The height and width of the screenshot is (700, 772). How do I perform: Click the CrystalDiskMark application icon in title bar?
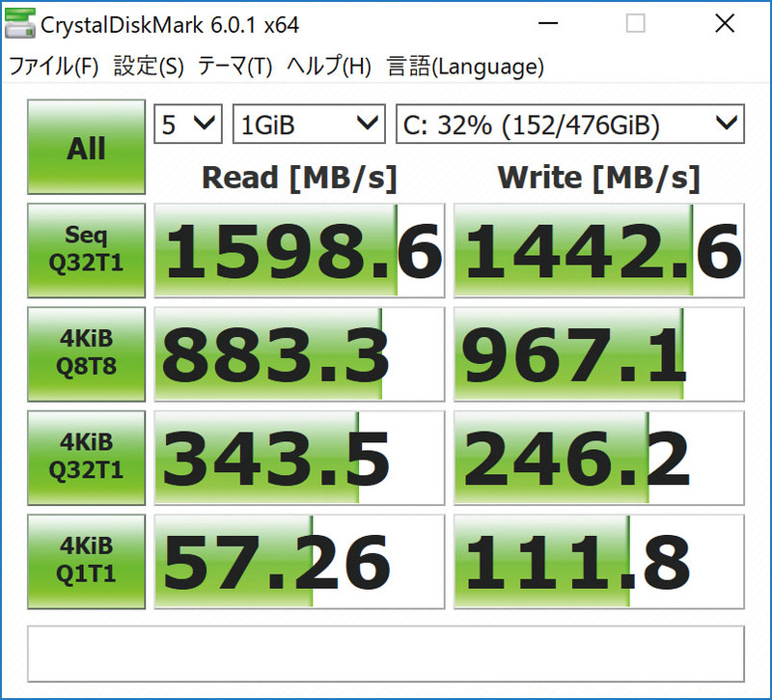point(18,24)
